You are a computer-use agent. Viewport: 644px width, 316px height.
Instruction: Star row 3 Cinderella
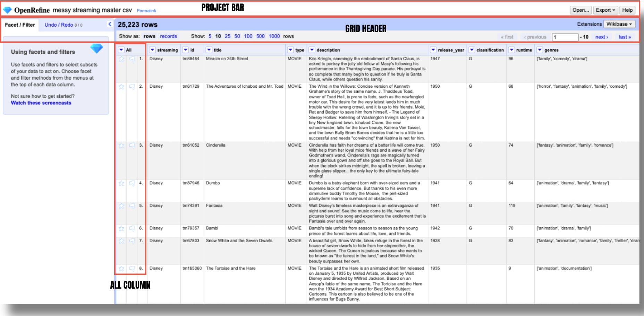(121, 146)
